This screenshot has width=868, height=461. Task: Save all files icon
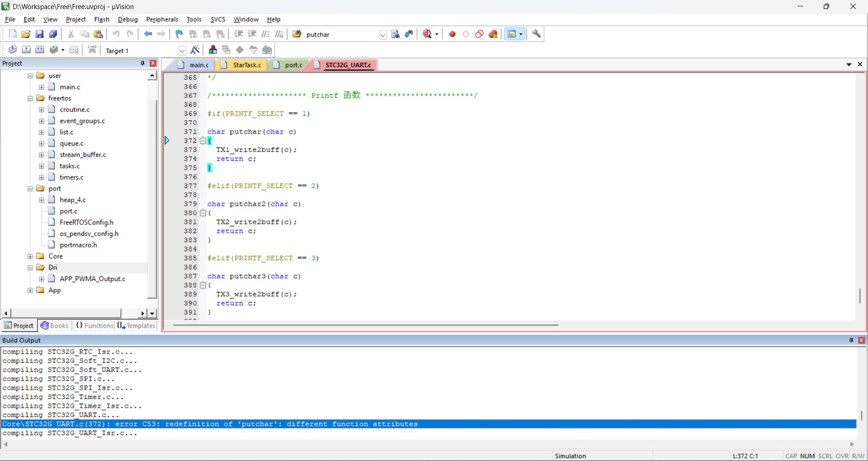click(x=53, y=34)
